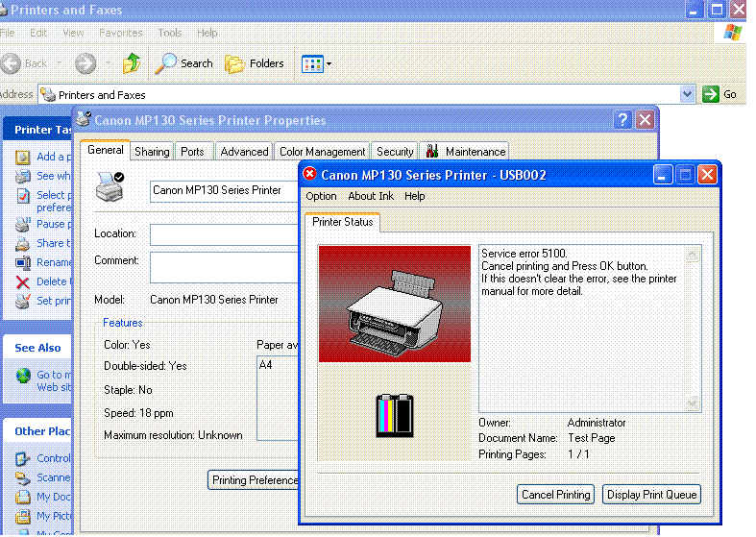Switch to the Sharing tab

click(152, 152)
